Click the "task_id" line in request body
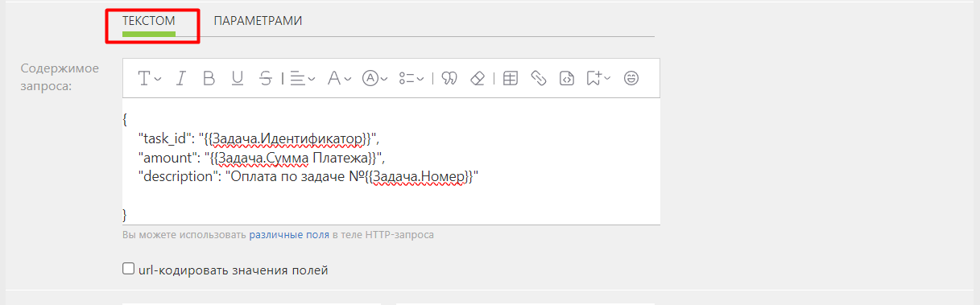 click(x=258, y=138)
